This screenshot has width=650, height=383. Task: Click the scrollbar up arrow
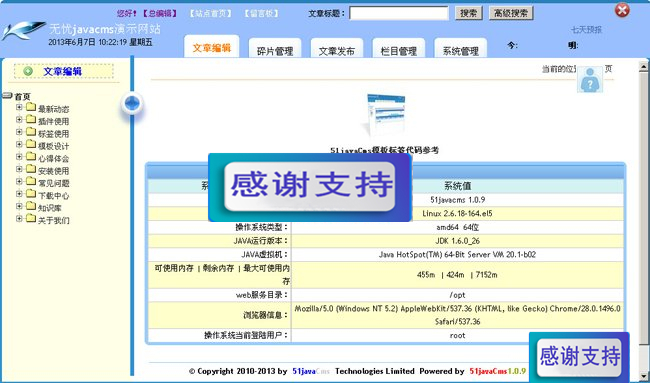point(643,66)
